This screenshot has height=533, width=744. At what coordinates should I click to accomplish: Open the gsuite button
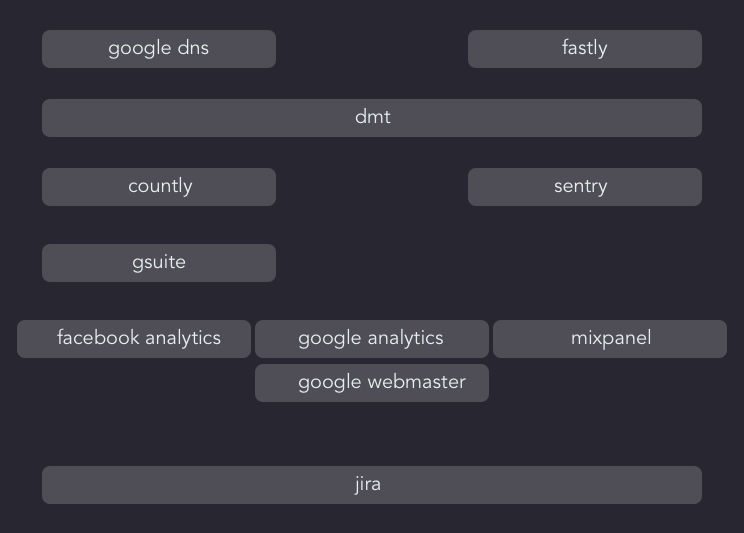[x=159, y=263]
